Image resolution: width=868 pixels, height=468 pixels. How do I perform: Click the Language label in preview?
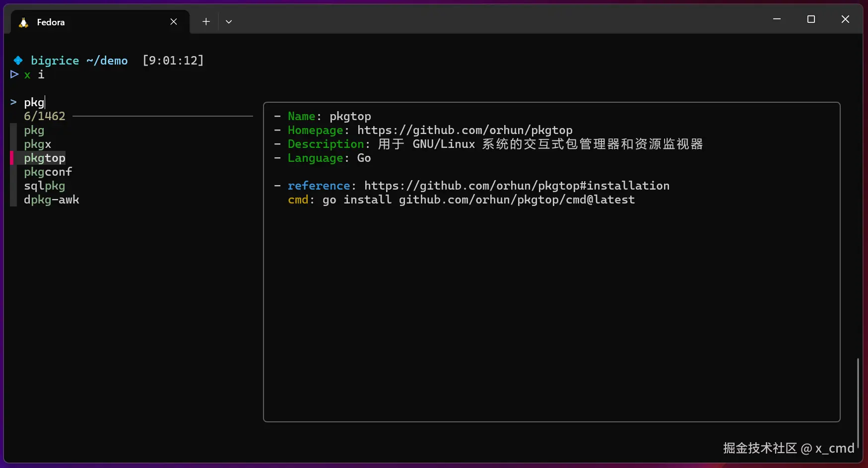point(316,158)
